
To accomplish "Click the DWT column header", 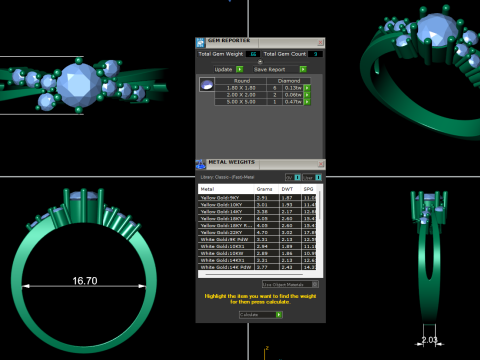I will coord(290,189).
